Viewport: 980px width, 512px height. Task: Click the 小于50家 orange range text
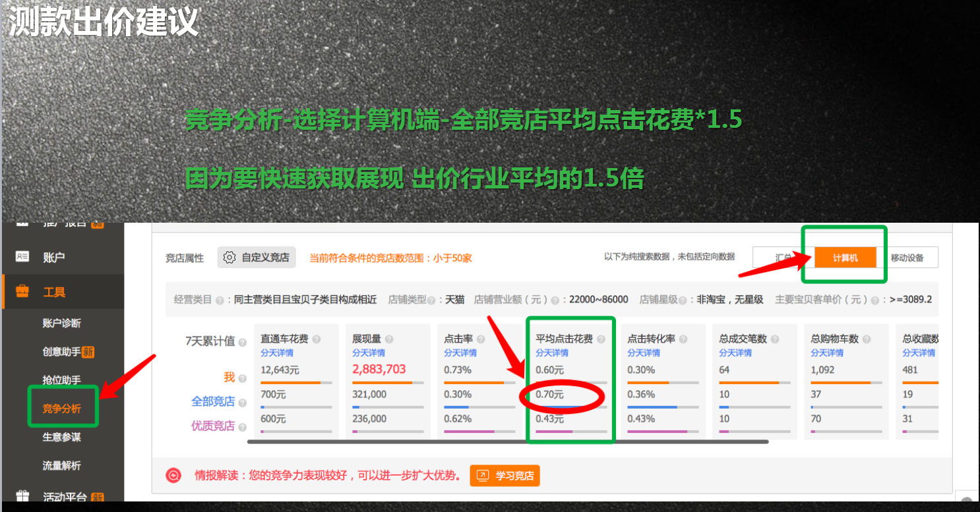coord(453,258)
